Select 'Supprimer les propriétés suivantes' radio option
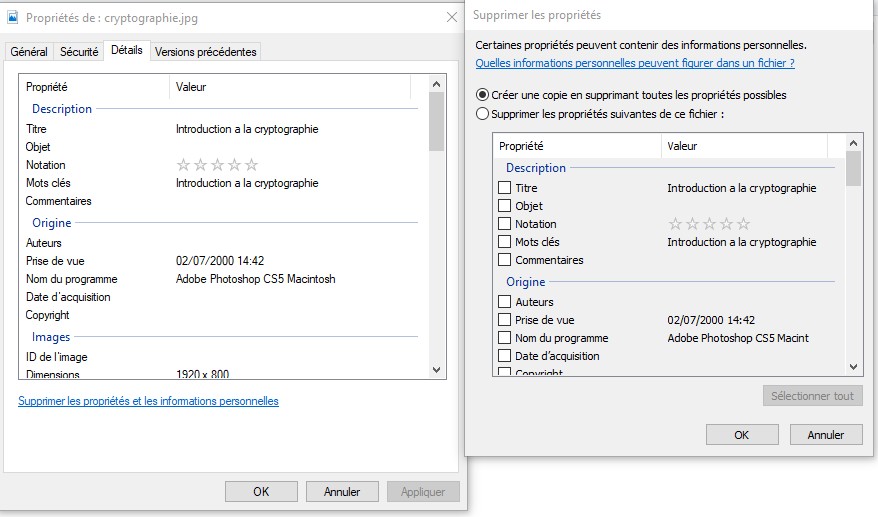Viewport: 878px width, 517px height. point(483,114)
